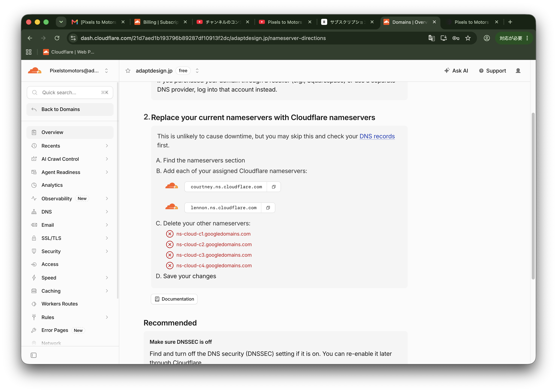Click the browser address bar URL
Screen dimensions: 557x392
pyautogui.click(x=203, y=38)
